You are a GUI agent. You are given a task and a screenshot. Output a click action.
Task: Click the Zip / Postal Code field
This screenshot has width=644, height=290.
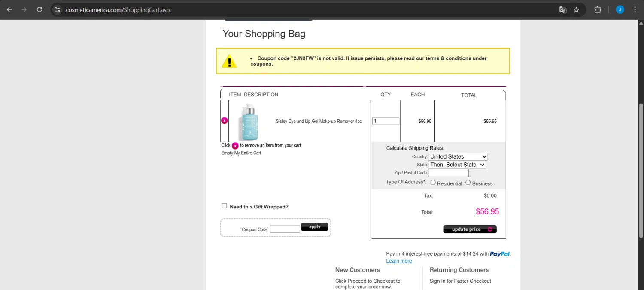click(x=448, y=173)
